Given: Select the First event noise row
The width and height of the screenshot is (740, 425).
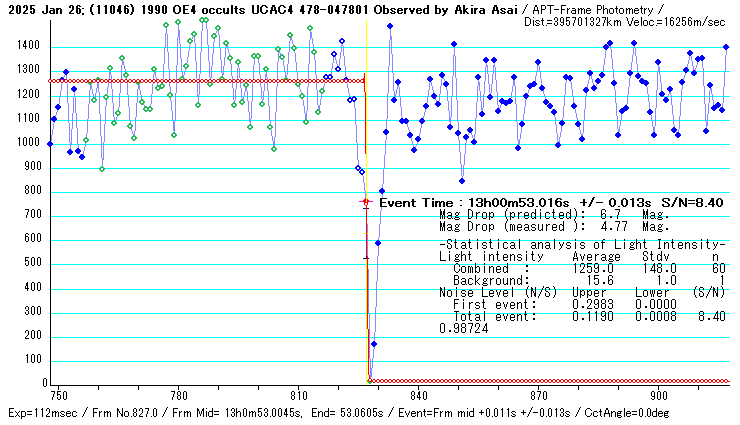Looking at the screenshot, I should (582, 304).
